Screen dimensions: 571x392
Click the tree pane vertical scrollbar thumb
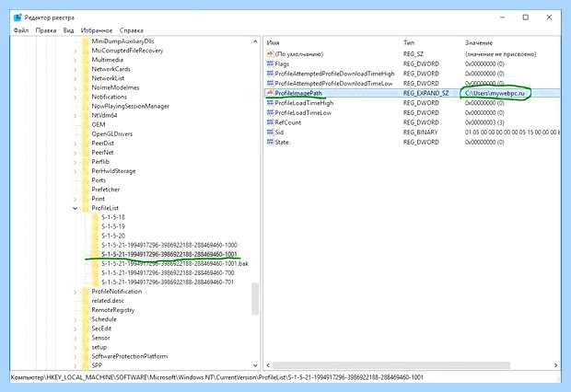click(x=255, y=298)
